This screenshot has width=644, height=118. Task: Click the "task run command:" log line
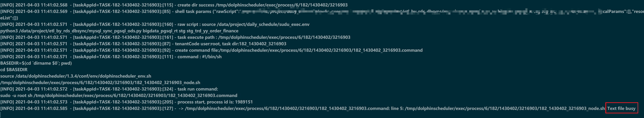tap(109, 89)
